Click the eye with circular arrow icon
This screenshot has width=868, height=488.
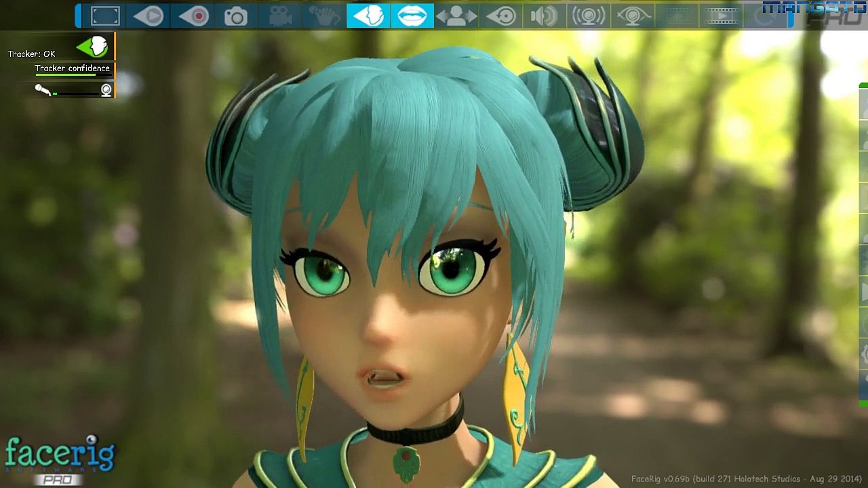coord(500,16)
